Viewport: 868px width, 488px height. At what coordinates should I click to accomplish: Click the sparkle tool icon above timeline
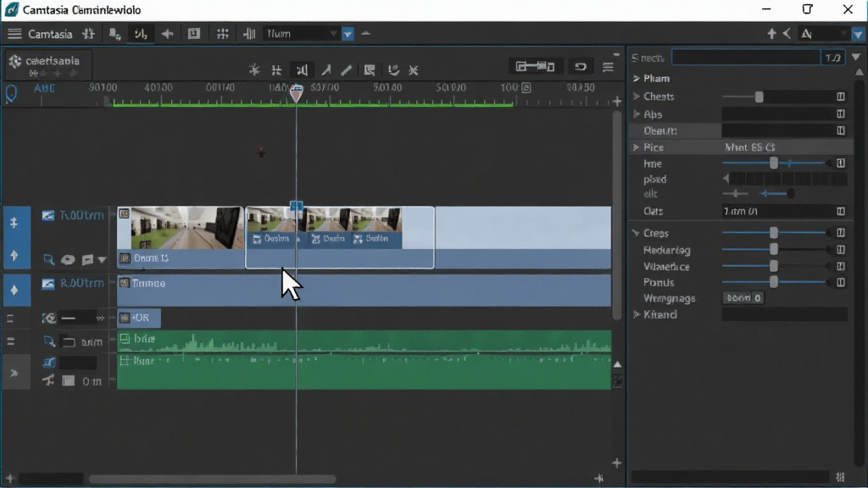254,70
